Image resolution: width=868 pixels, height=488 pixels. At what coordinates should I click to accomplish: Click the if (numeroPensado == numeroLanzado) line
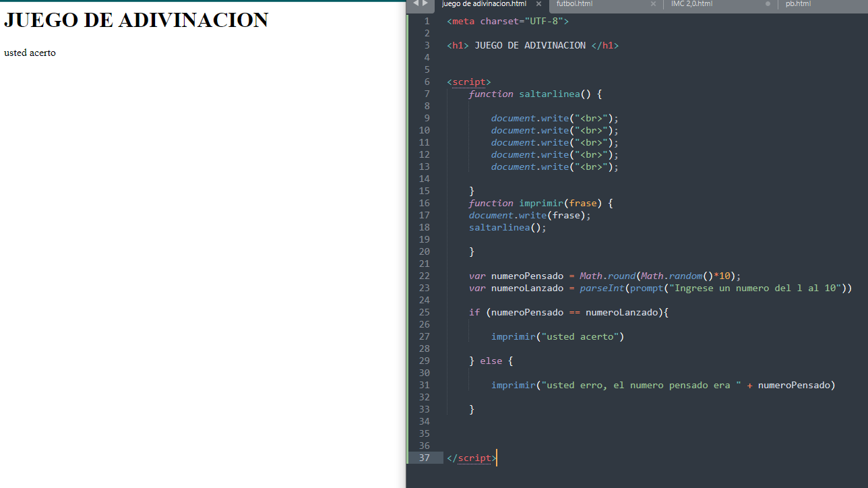point(569,312)
